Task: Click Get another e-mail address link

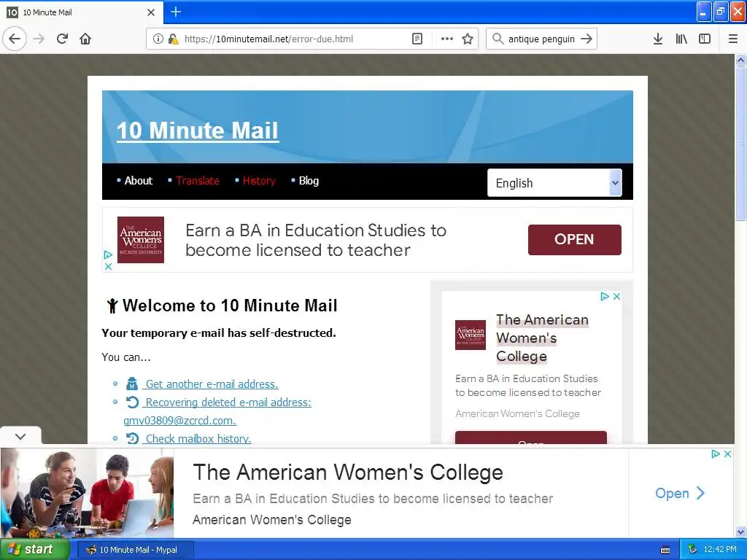Action: pyautogui.click(x=212, y=384)
